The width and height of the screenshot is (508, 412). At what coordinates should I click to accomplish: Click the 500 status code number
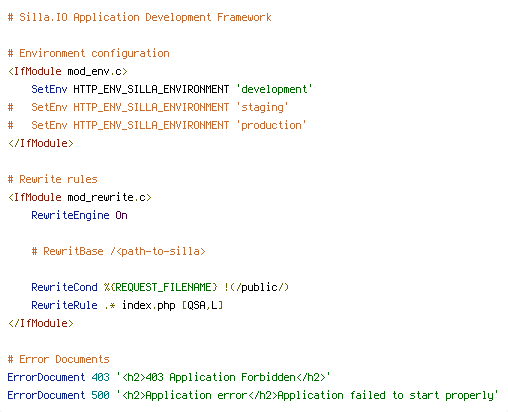tap(100, 395)
